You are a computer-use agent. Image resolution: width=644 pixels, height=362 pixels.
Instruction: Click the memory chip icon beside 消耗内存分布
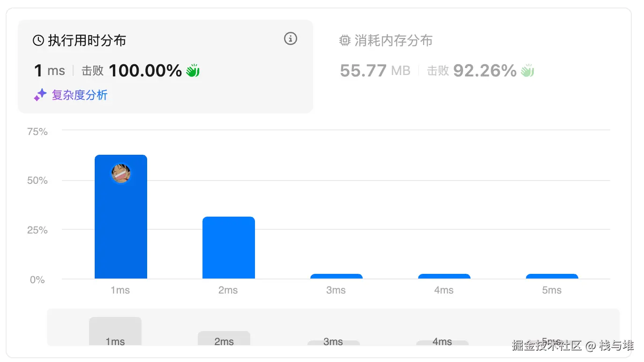click(x=345, y=40)
